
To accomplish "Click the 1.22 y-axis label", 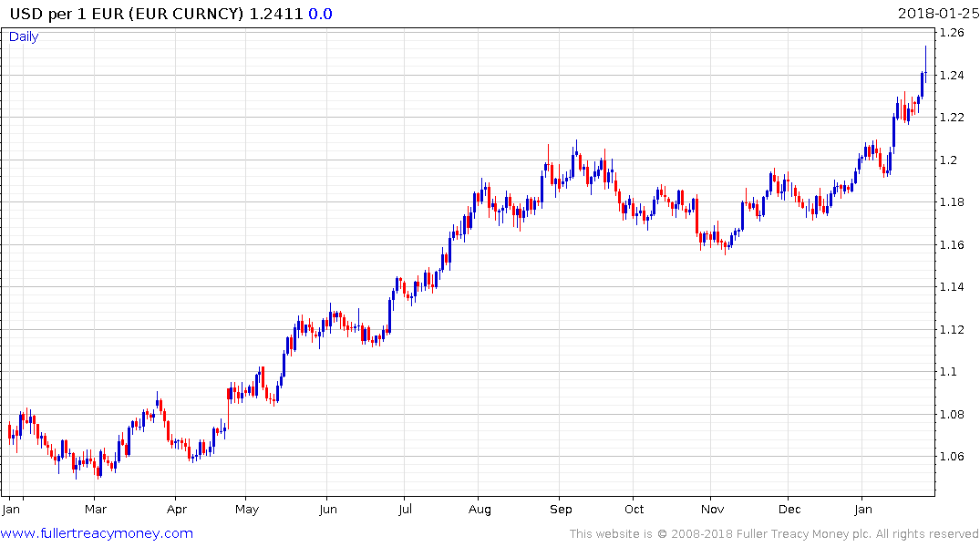I will (952, 118).
